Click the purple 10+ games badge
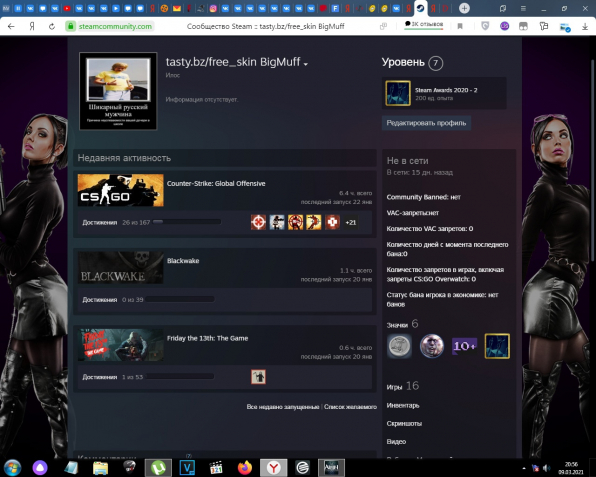The height and width of the screenshot is (477, 596). (464, 346)
